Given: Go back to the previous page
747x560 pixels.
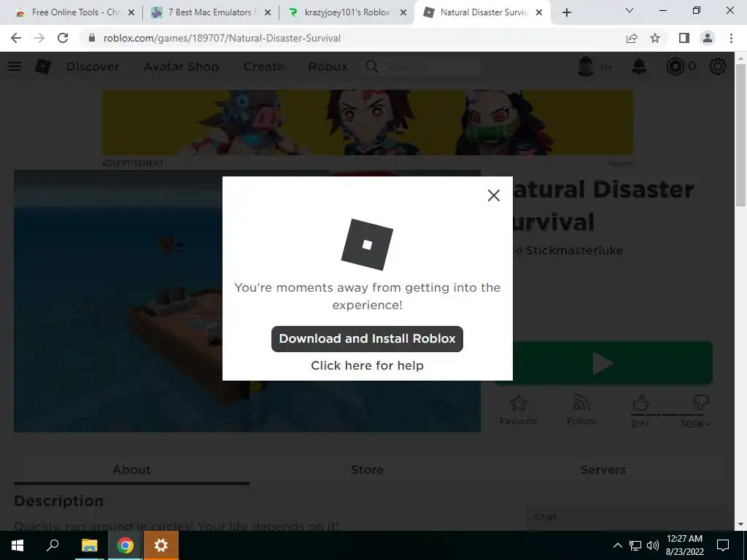Looking at the screenshot, I should point(16,38).
